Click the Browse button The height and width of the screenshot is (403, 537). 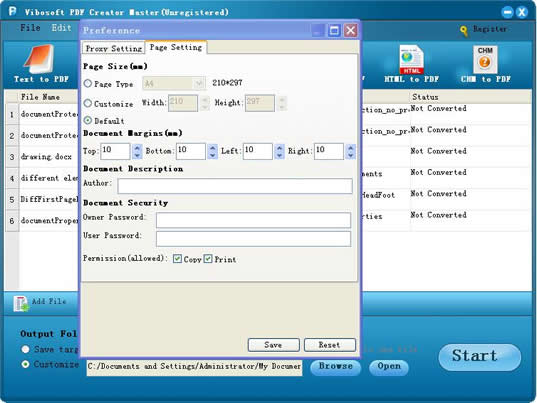pyautogui.click(x=336, y=366)
